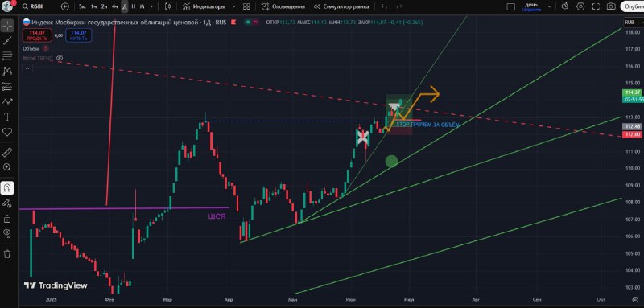Image resolution: width=644 pixels, height=308 pixels.
Task: Start the Симулятор рынка replay
Action: pos(341,6)
